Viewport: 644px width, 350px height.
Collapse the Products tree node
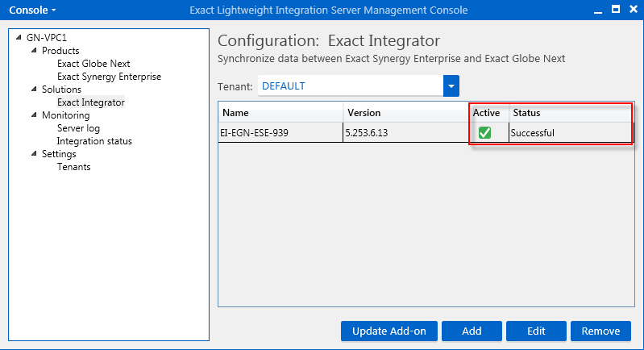pyautogui.click(x=34, y=50)
